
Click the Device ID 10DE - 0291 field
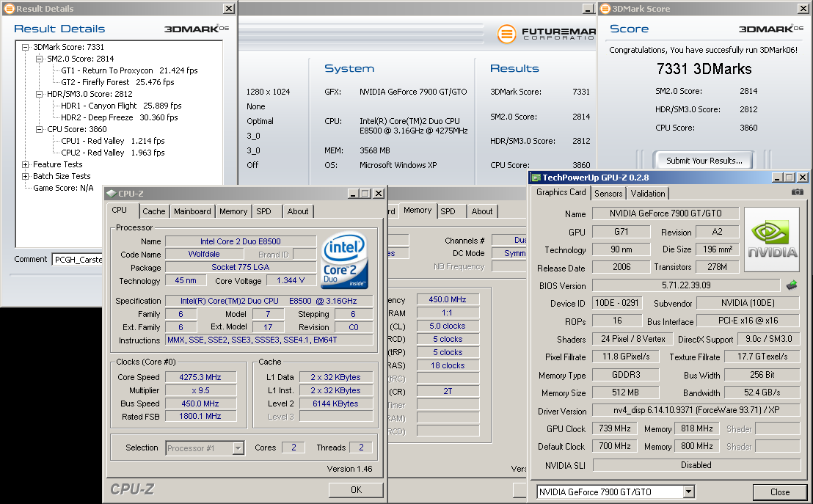tap(617, 303)
